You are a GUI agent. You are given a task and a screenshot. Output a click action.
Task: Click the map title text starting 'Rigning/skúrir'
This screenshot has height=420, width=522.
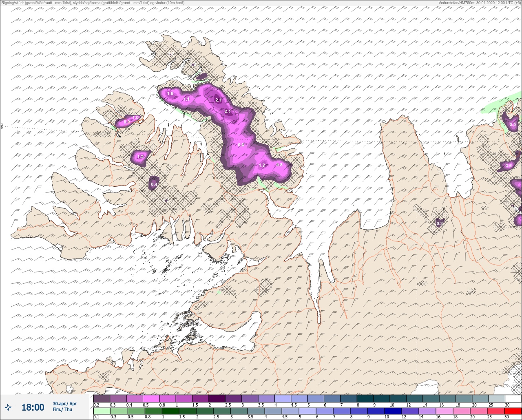(93, 3)
